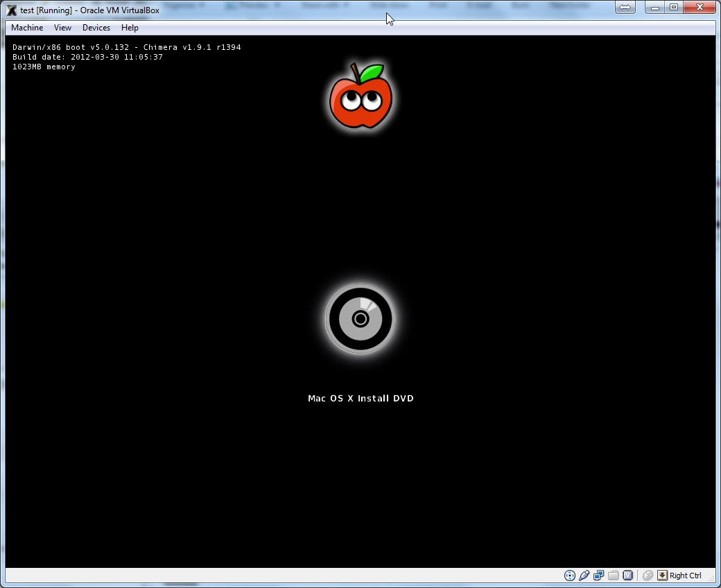Screen dimensions: 721x588
Task: Open the Help menu
Action: pyautogui.click(x=130, y=28)
